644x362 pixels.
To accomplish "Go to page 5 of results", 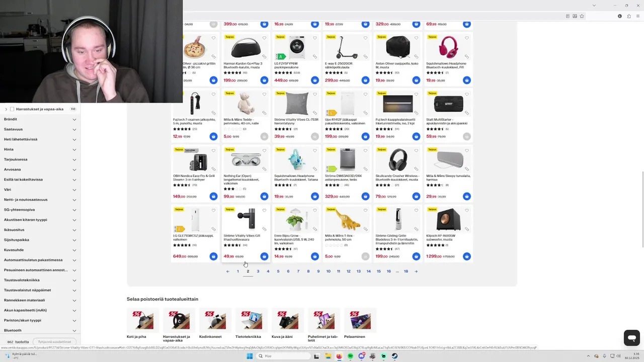I will tap(278, 271).
